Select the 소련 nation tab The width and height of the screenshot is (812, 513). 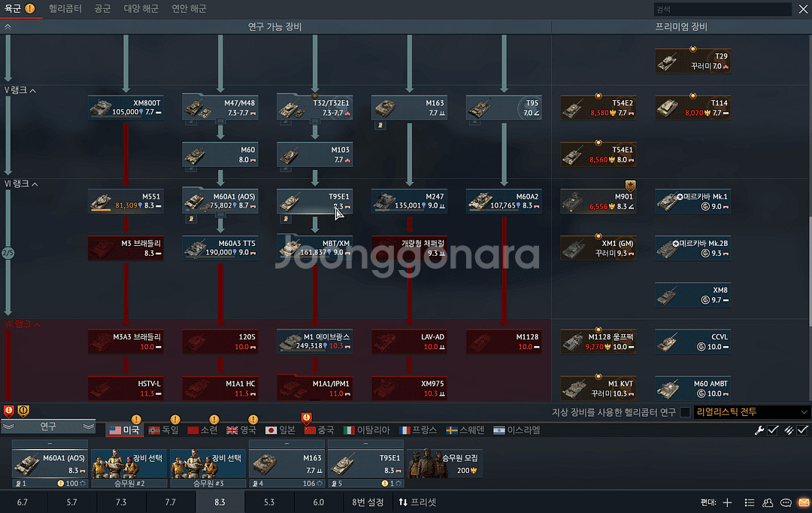point(202,430)
